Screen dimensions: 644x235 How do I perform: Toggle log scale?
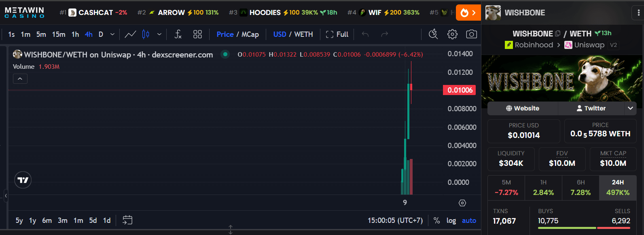451,220
